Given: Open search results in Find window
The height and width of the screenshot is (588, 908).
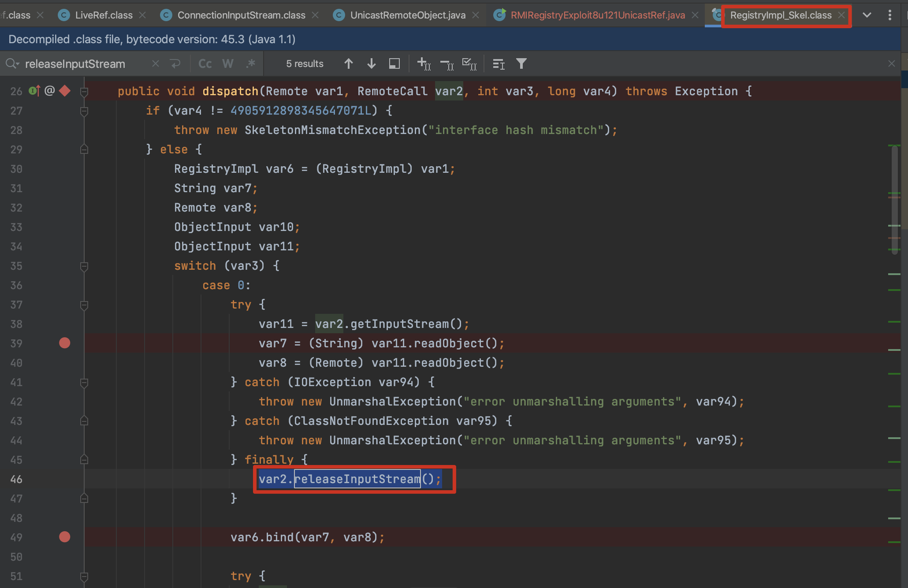Looking at the screenshot, I should tap(394, 64).
